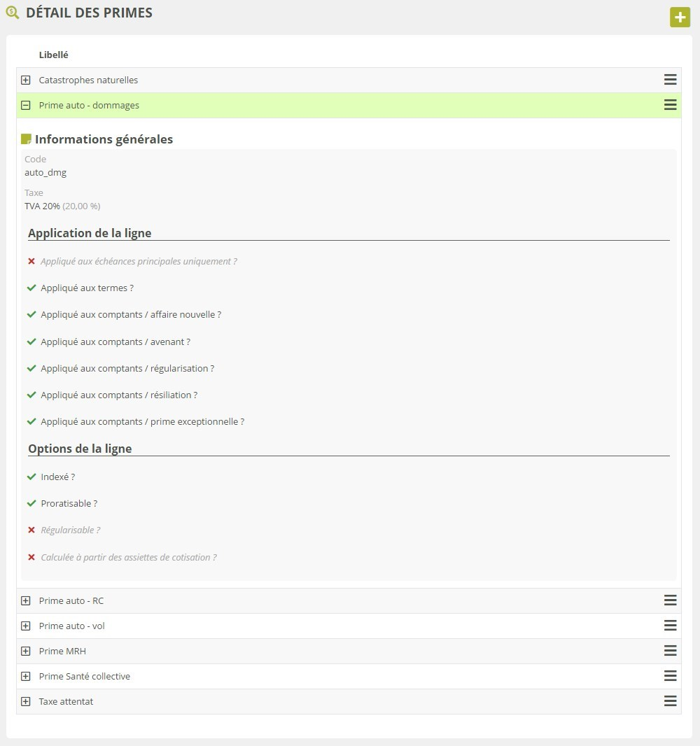Open hamburger menu for Prime auto - vol
The width and height of the screenshot is (700, 746).
point(670,626)
